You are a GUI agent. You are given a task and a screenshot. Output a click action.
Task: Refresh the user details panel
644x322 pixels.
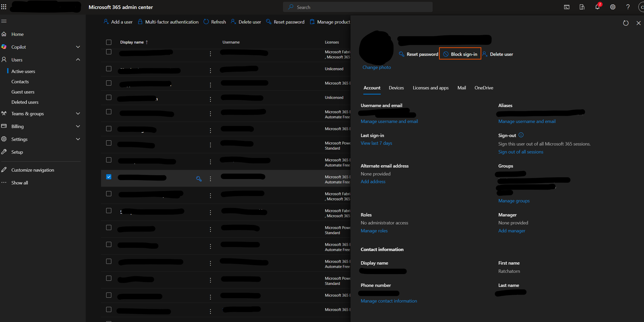(626, 23)
